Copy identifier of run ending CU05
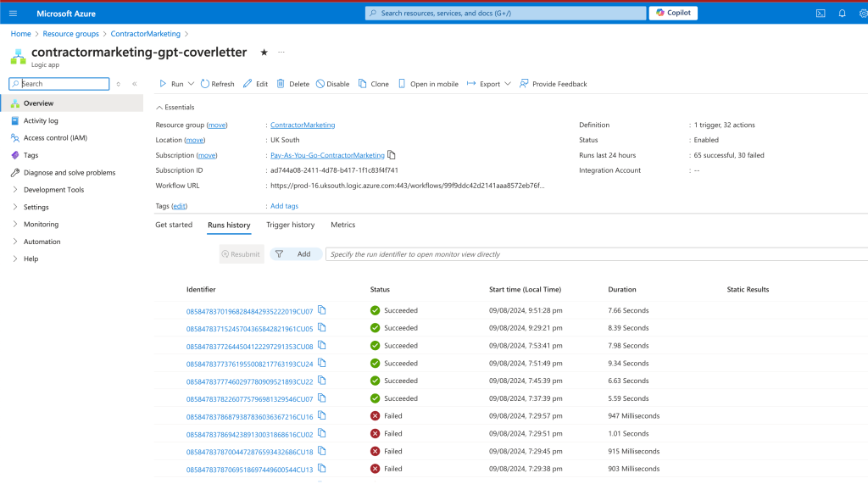 (322, 328)
